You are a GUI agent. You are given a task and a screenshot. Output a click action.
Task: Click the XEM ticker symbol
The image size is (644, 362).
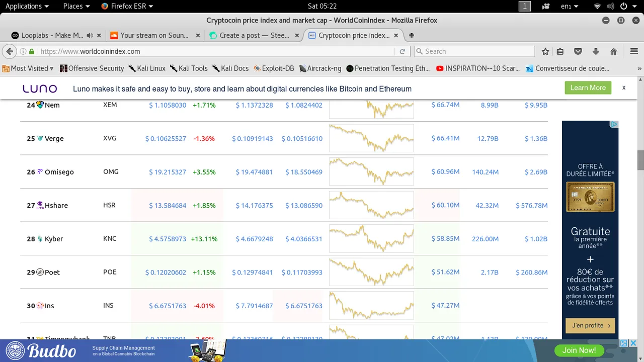point(110,105)
